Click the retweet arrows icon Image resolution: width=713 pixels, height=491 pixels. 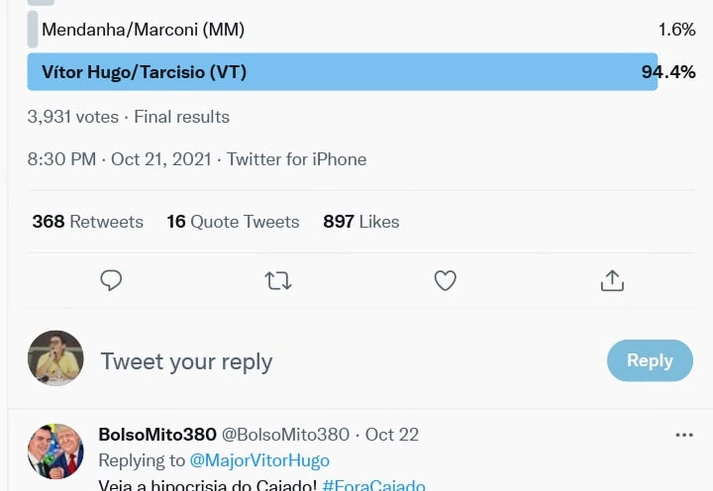tap(278, 281)
